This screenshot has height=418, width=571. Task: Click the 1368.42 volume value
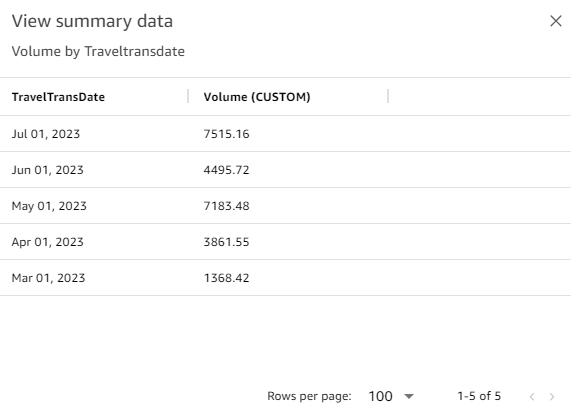coord(227,278)
